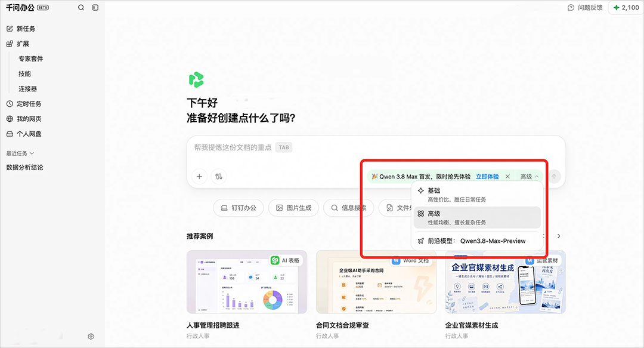Click the TAB hint chip in input
Viewport: 644px width, 348px height.
tap(284, 147)
